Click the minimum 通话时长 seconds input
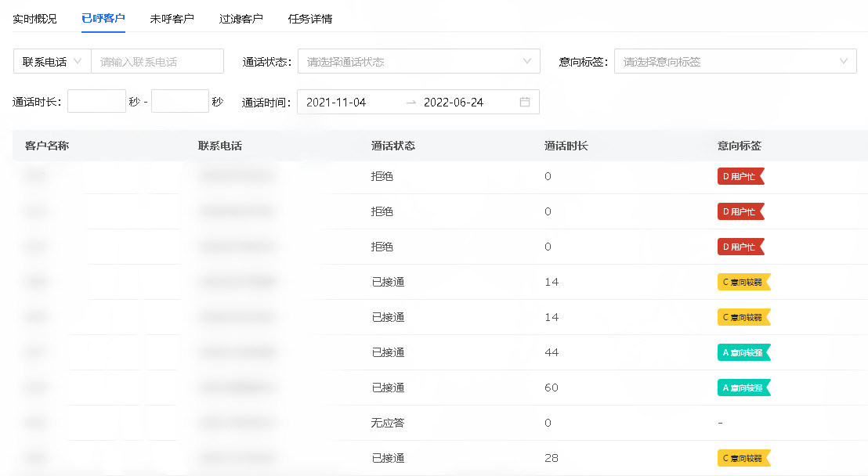Viewport: 868px width, 476px height. [x=96, y=101]
